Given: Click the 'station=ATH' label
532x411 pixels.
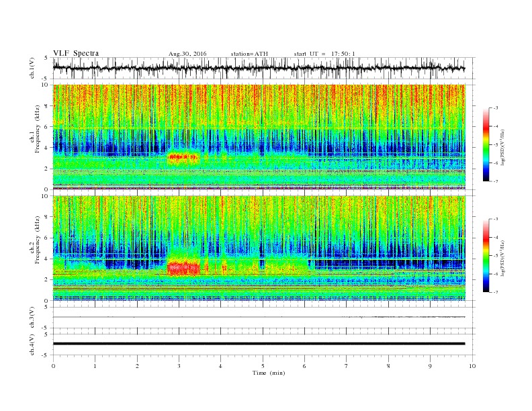Looking at the screenshot, I should 249,54.
